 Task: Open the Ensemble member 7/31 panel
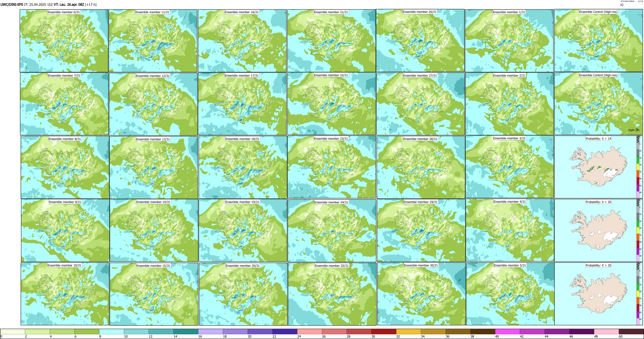[64, 104]
